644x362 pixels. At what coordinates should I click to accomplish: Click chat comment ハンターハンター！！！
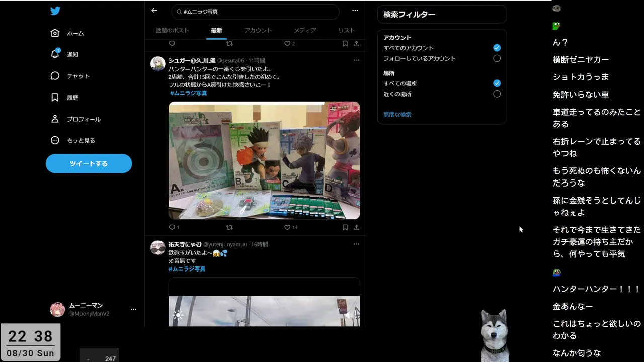click(x=596, y=289)
